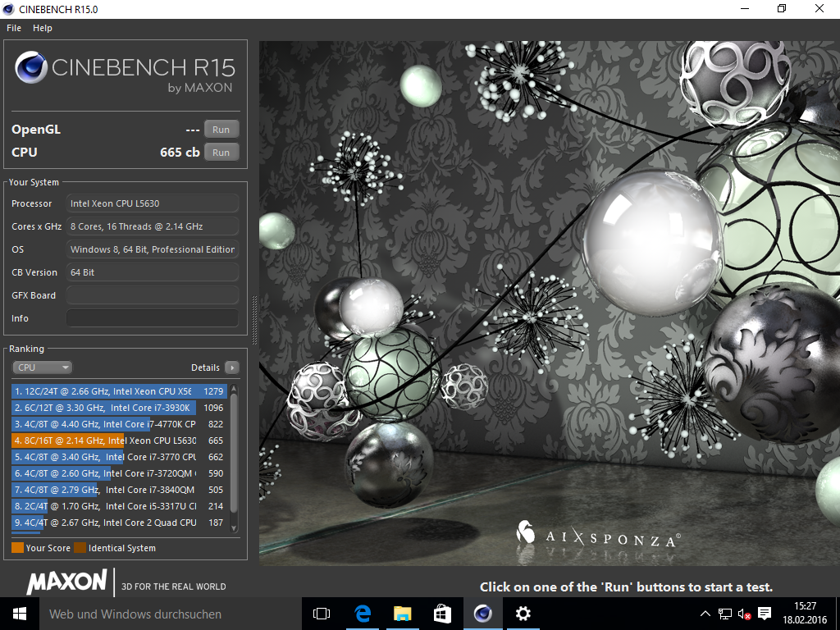Click the Cores x GHz field
This screenshot has height=630, width=840.
click(x=153, y=226)
